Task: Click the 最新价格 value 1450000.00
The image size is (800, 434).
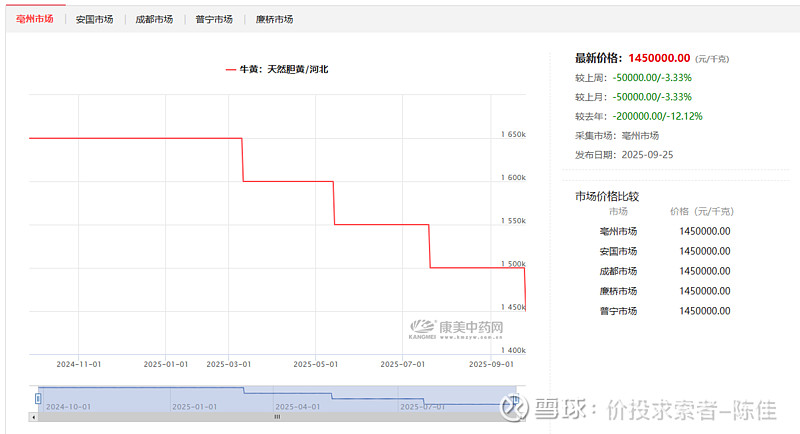Action: 659,58
